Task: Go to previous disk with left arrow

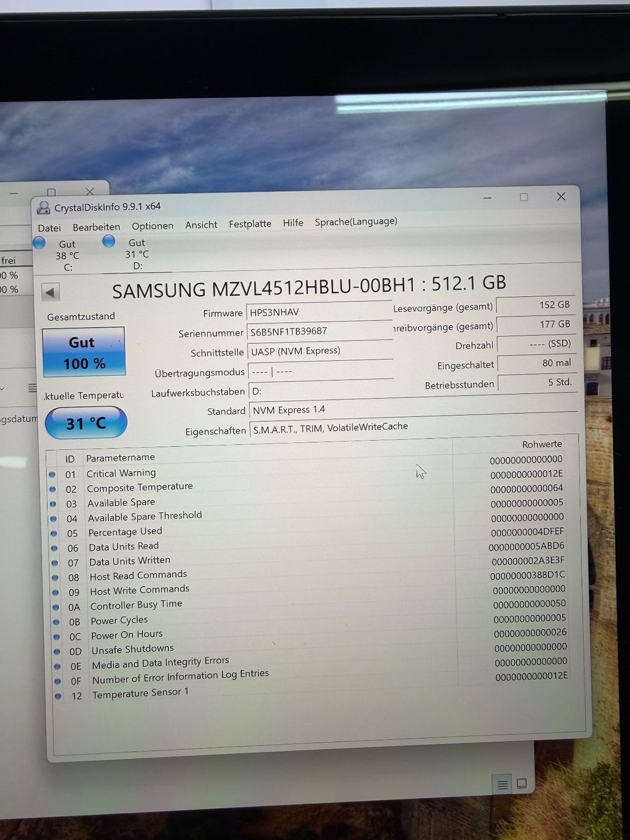Action: click(x=50, y=292)
